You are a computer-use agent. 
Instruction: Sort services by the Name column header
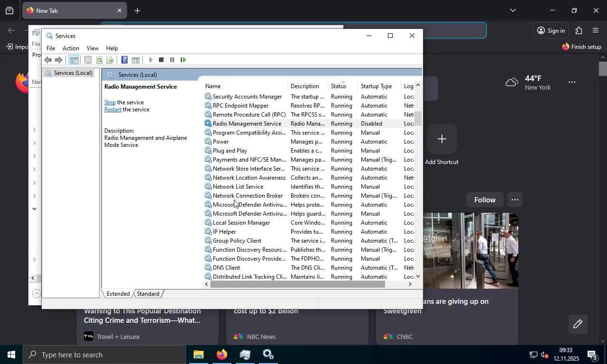(x=246, y=86)
